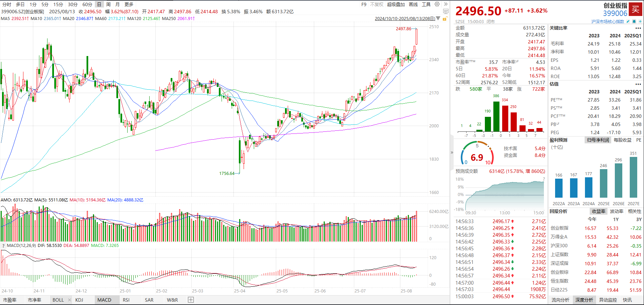Switch return analysis to 波动率
The height and width of the screenshot is (305, 644).
click(x=617, y=211)
